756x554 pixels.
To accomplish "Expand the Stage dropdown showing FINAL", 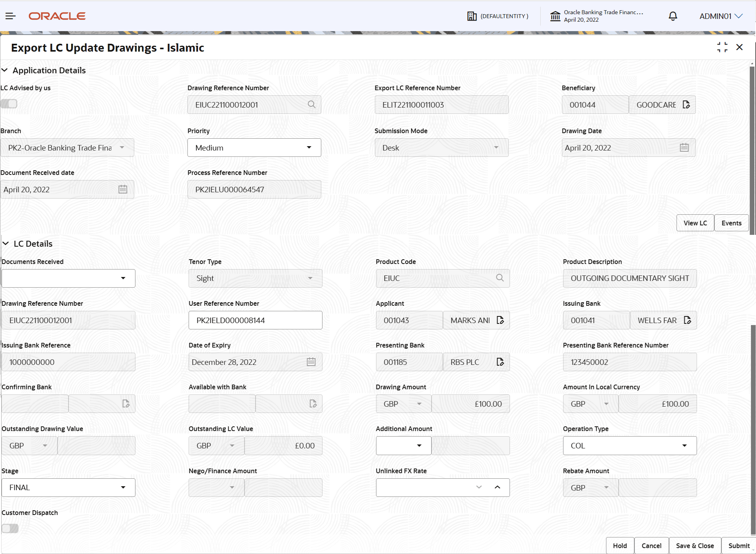I will [69, 487].
